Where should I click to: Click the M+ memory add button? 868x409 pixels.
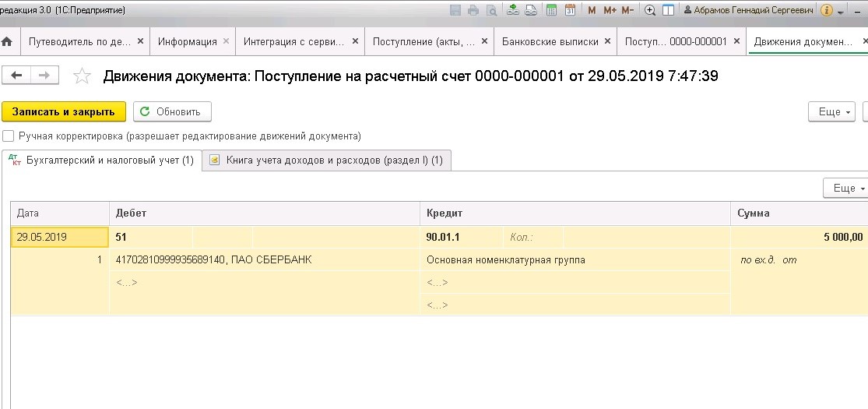610,11
